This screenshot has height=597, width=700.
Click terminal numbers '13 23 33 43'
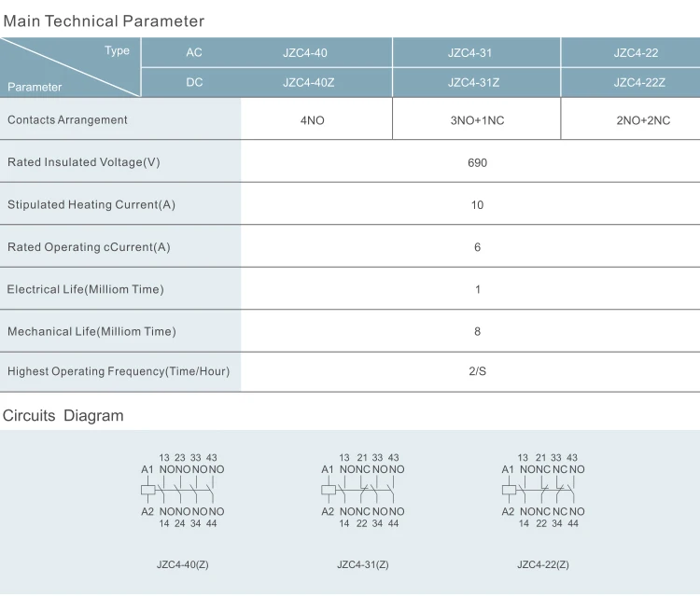click(x=188, y=458)
